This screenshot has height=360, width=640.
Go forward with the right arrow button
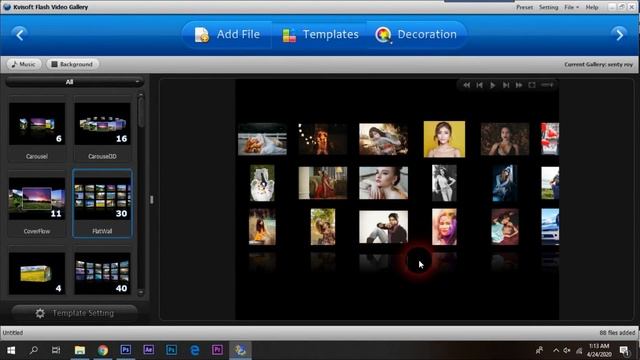pyautogui.click(x=620, y=35)
